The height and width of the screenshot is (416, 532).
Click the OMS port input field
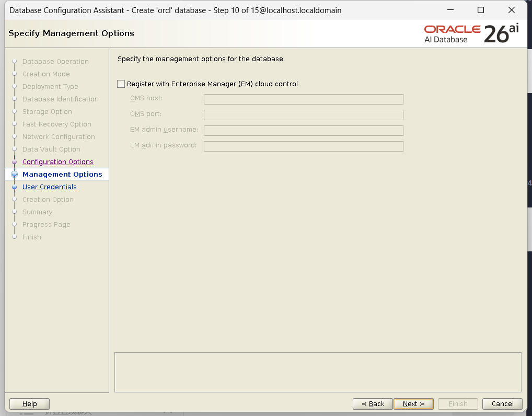point(303,115)
